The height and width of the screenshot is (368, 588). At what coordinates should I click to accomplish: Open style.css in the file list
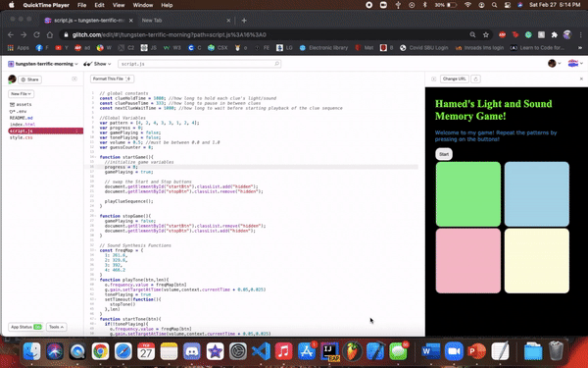click(21, 137)
